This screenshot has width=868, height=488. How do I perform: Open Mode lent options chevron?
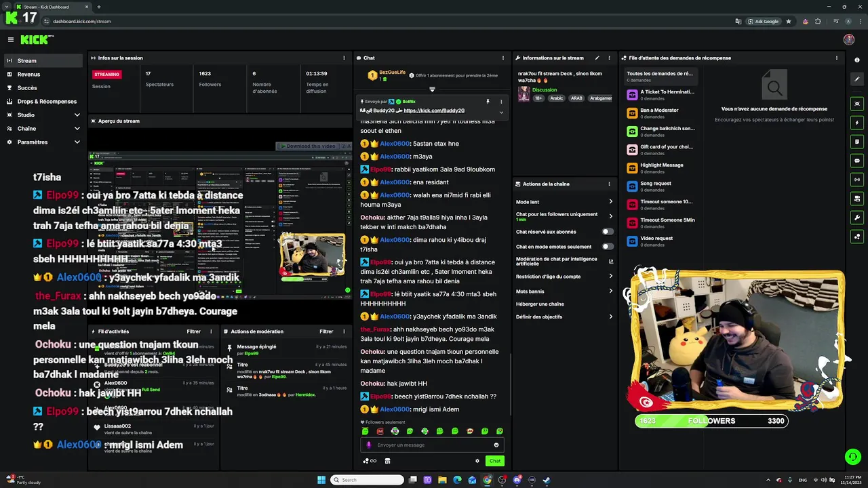tap(610, 202)
